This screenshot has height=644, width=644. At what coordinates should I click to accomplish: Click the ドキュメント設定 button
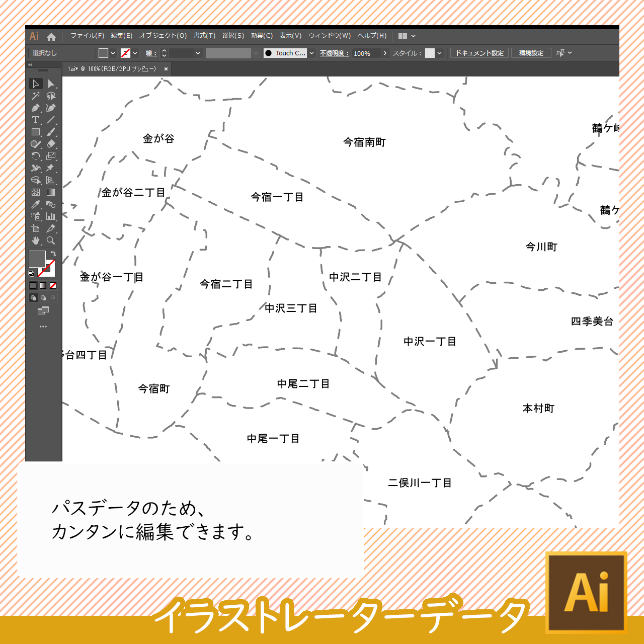pos(479,53)
